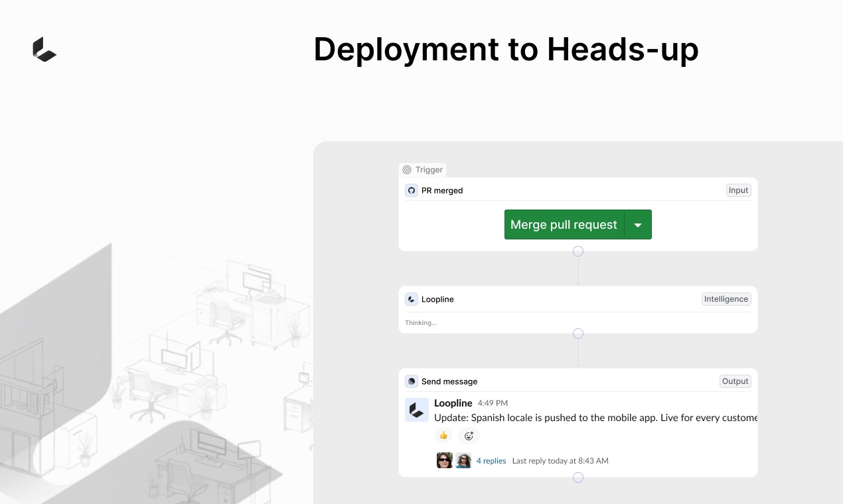Click the Loopline icon in the Intelligence card header
This screenshot has width=843, height=504.
[x=412, y=299]
